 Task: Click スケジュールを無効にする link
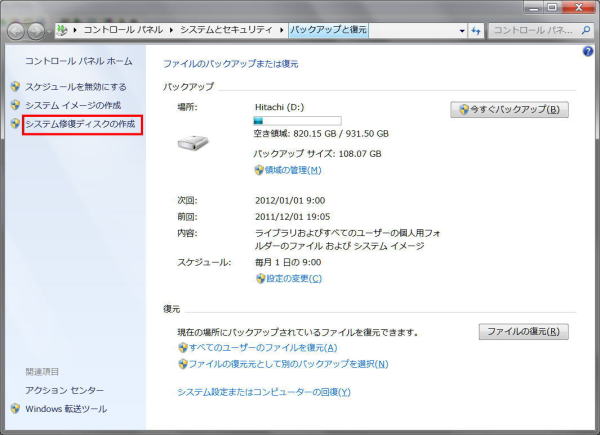[76, 87]
